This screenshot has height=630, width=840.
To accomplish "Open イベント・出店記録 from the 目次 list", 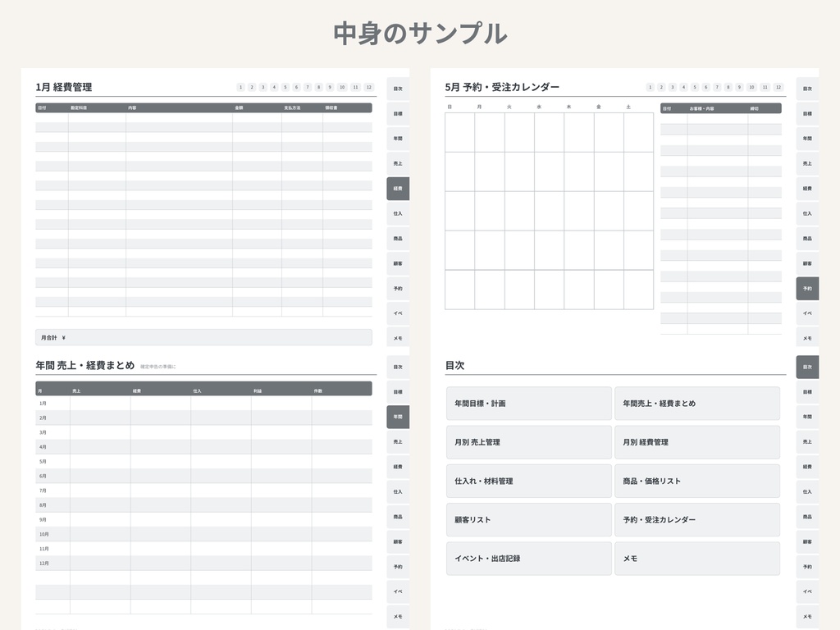I will [529, 558].
